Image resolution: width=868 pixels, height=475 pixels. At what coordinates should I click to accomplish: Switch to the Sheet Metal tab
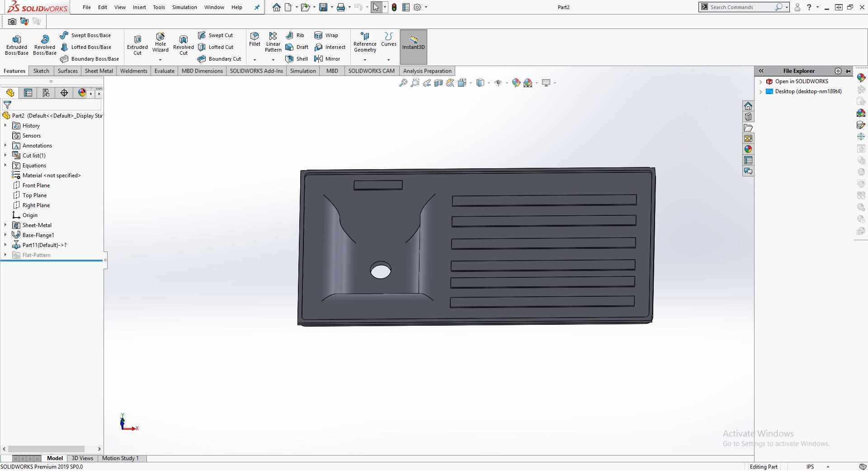[99, 71]
